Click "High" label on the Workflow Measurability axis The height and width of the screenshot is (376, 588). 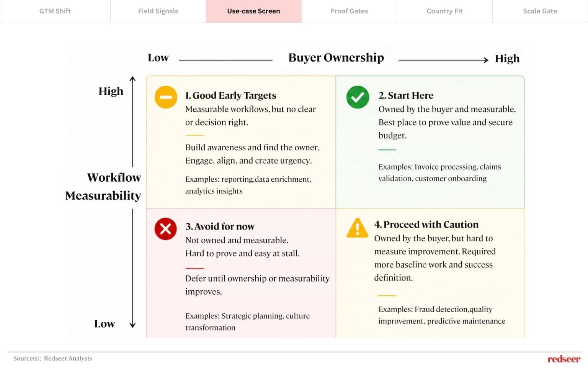point(111,91)
